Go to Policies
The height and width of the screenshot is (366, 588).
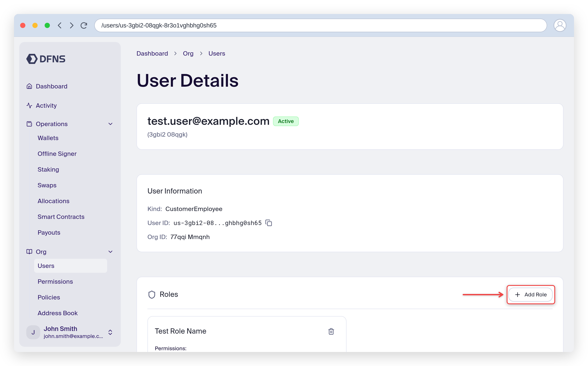49,297
